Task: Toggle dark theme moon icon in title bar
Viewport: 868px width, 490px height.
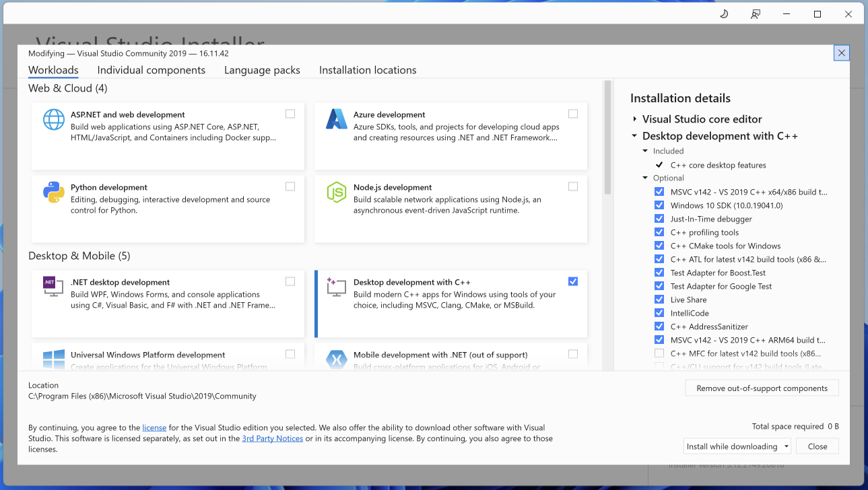Action: (725, 14)
